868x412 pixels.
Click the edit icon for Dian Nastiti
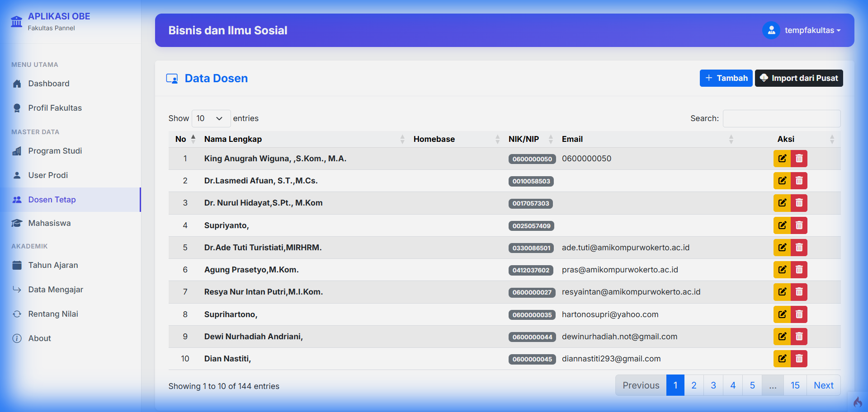(x=782, y=359)
